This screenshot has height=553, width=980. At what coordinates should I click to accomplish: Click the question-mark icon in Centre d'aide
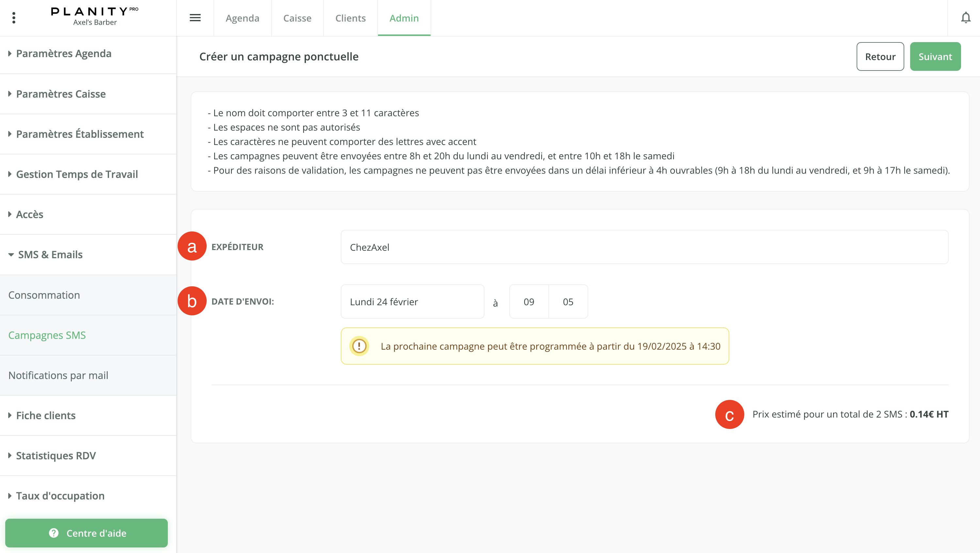click(x=53, y=533)
